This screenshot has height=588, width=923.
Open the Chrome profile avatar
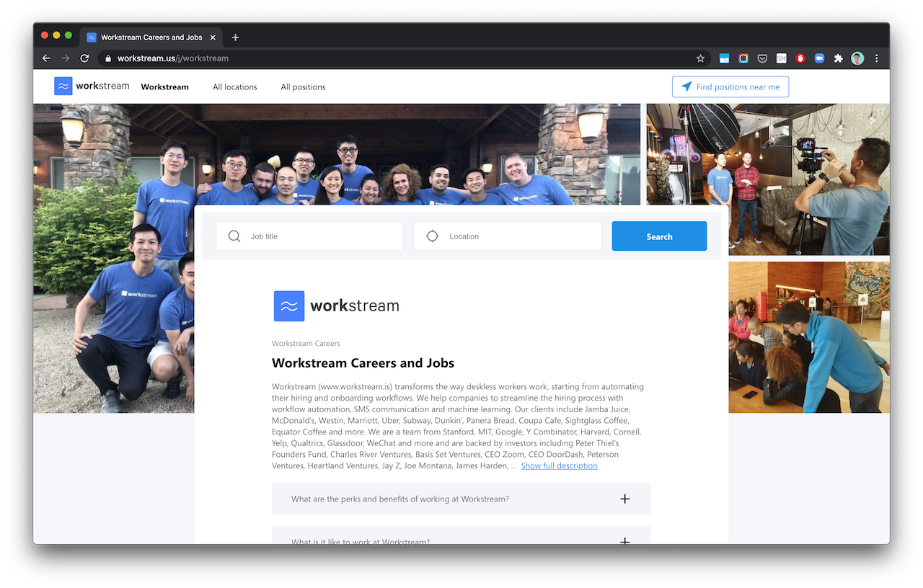point(857,58)
